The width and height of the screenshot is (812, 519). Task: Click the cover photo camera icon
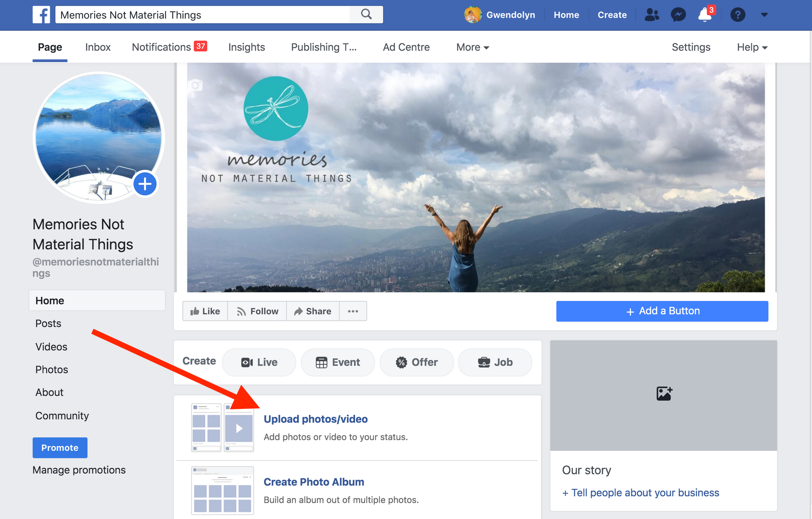195,85
